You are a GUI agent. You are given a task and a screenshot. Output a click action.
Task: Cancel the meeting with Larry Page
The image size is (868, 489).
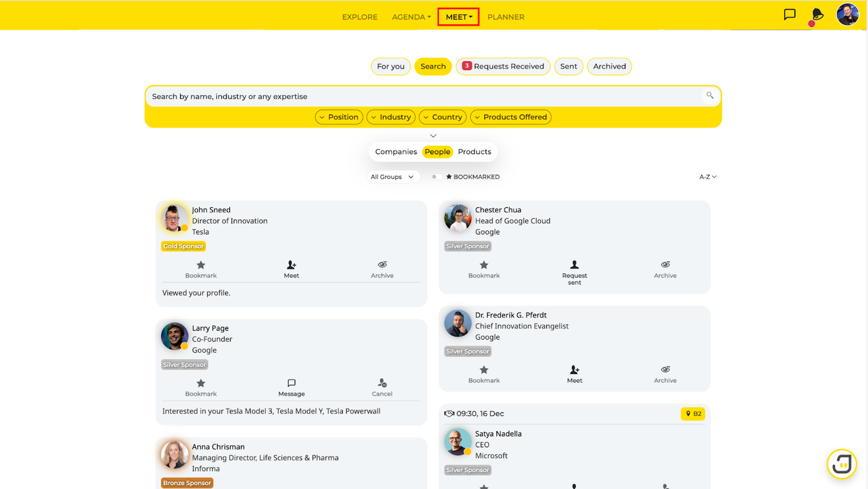(382, 387)
